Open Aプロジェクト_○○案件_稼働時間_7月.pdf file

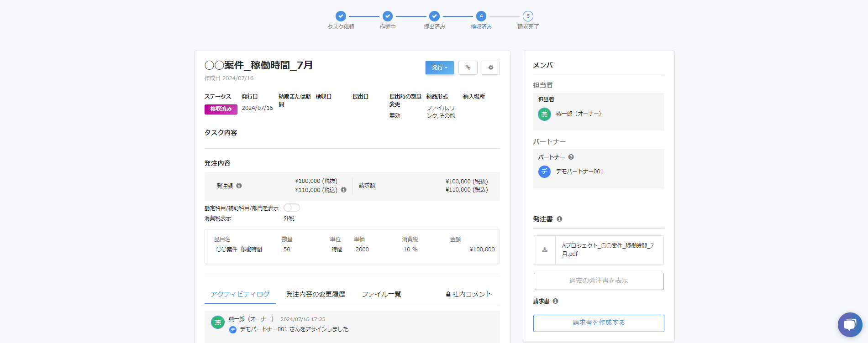point(608,249)
